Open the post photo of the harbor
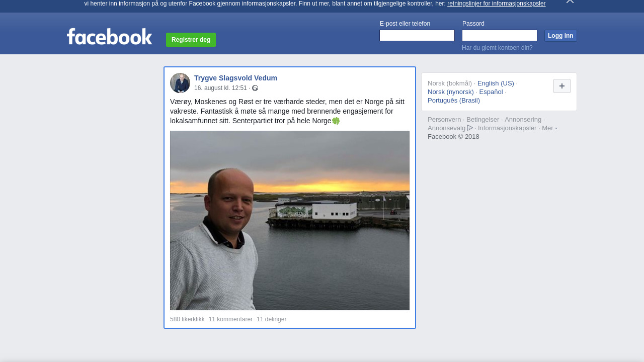644x362 pixels. (x=290, y=220)
